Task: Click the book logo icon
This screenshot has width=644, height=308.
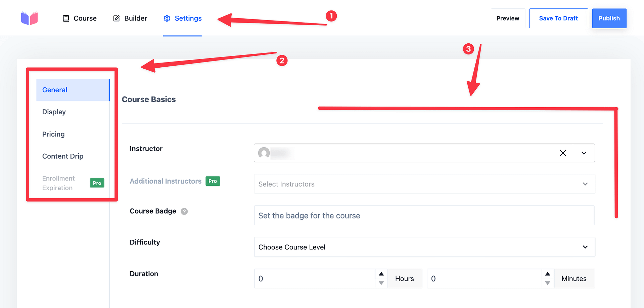Action: tap(29, 18)
